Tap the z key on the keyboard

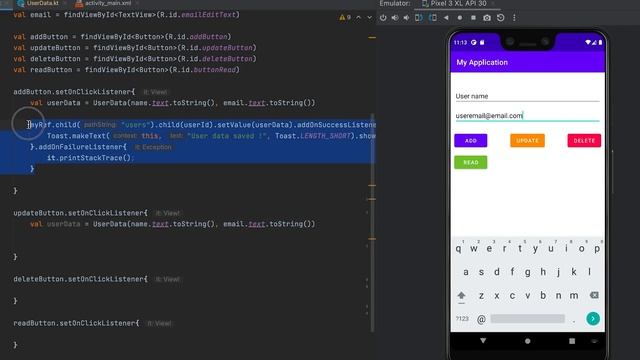[481, 296]
